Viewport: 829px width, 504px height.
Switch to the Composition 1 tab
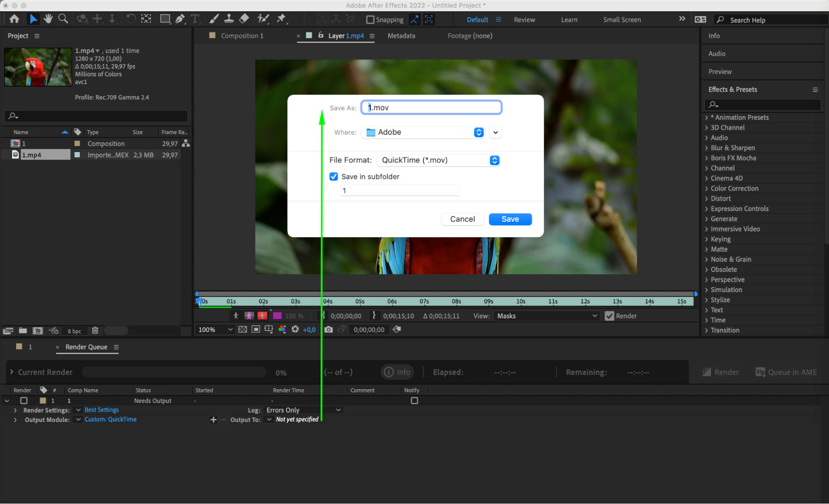[x=242, y=36]
